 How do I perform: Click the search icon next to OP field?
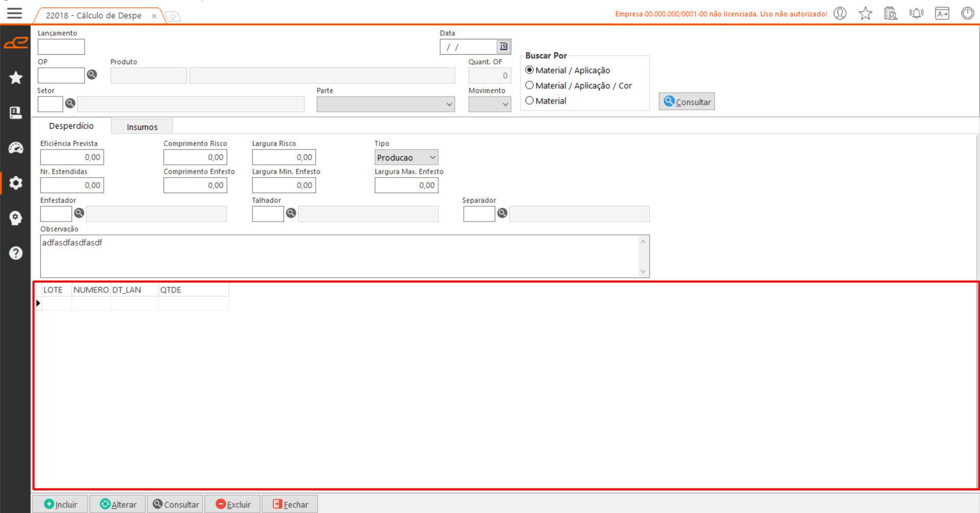click(x=92, y=75)
